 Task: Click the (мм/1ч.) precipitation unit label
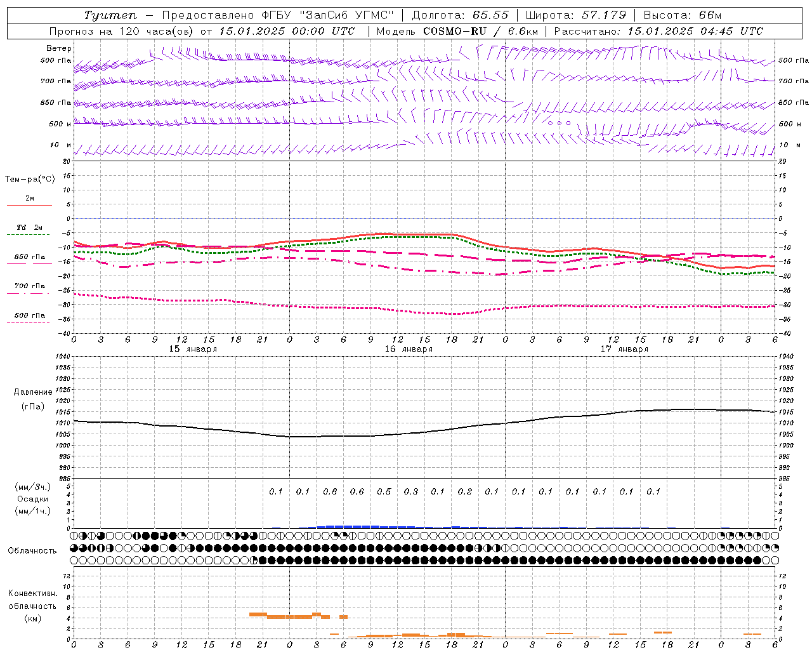point(32,511)
